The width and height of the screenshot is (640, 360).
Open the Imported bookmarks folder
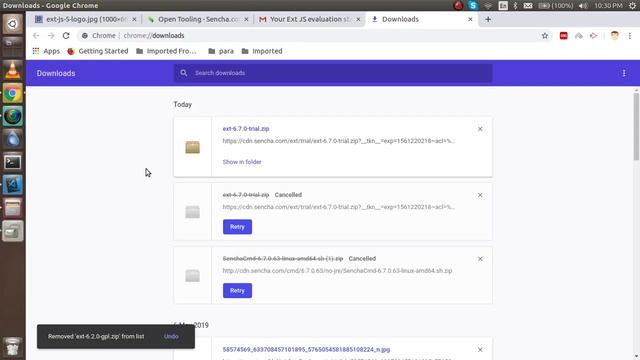262,51
